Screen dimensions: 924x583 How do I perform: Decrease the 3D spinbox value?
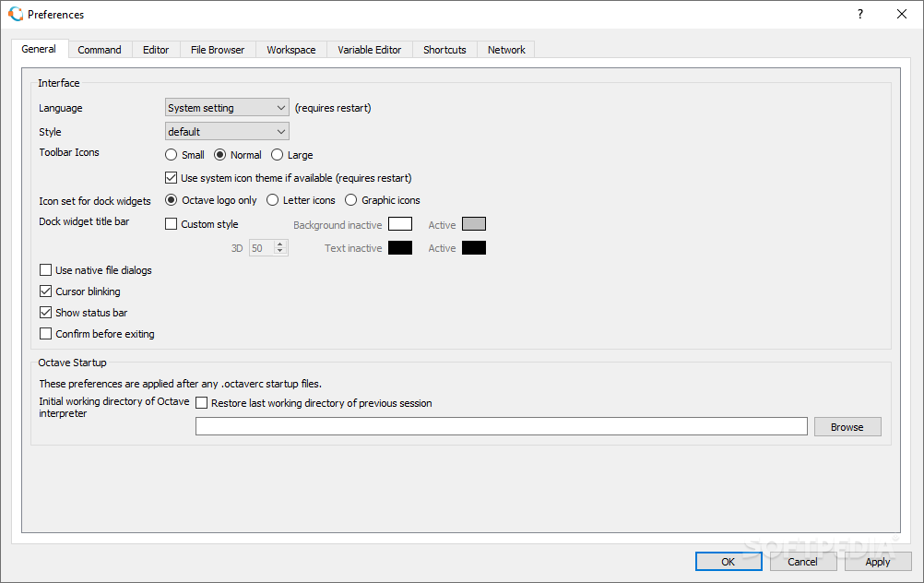[x=280, y=252]
